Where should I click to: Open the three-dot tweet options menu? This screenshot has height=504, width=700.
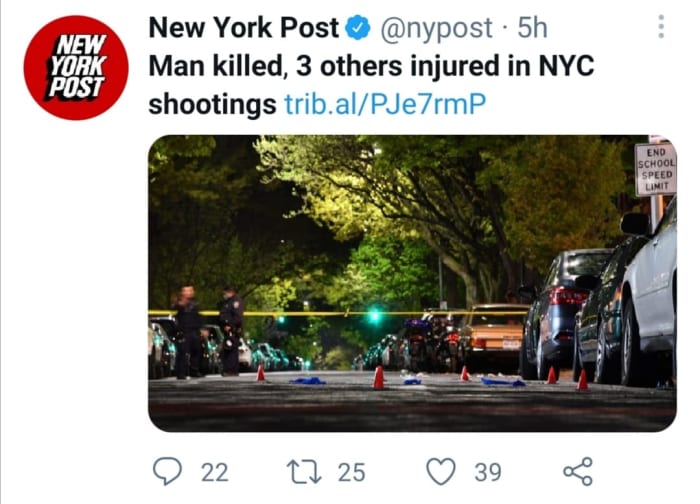(x=661, y=27)
